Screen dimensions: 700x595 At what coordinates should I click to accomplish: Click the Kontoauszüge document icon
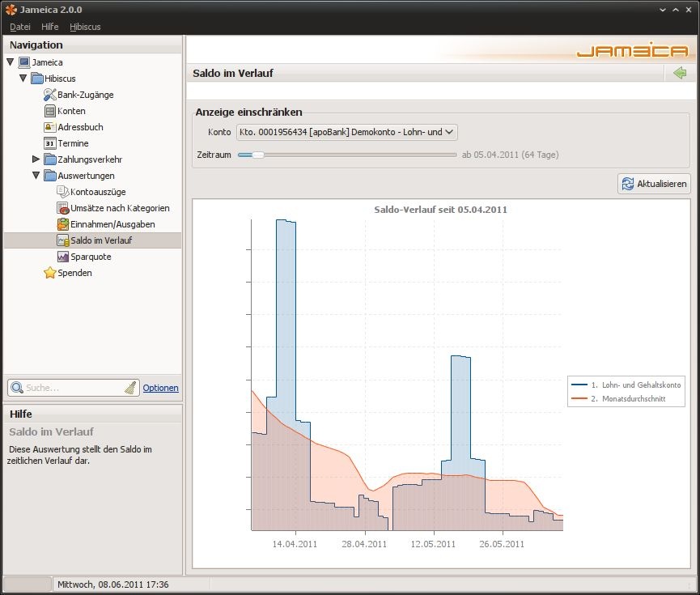(x=63, y=192)
